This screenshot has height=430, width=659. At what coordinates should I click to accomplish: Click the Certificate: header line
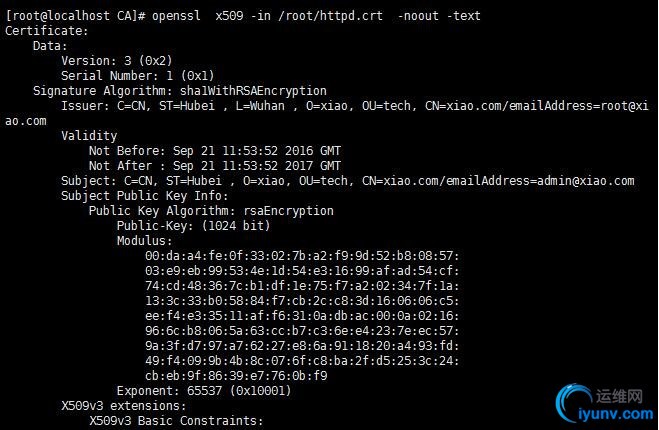(x=47, y=31)
